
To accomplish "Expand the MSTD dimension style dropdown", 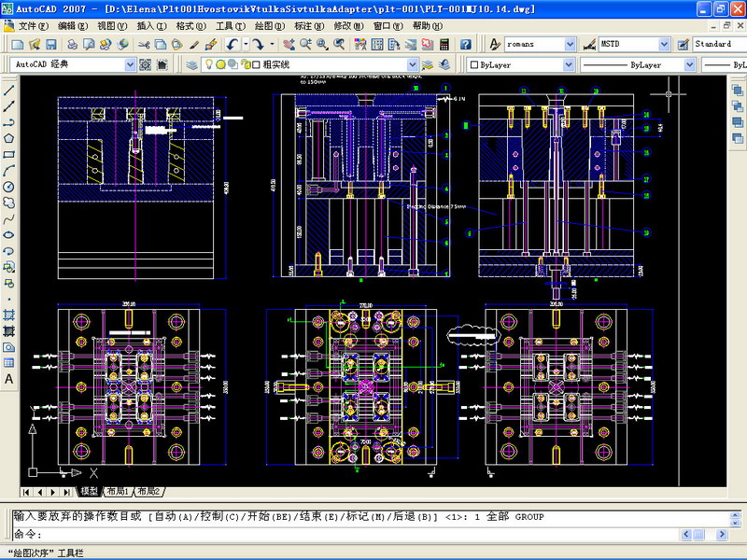I will [x=665, y=44].
